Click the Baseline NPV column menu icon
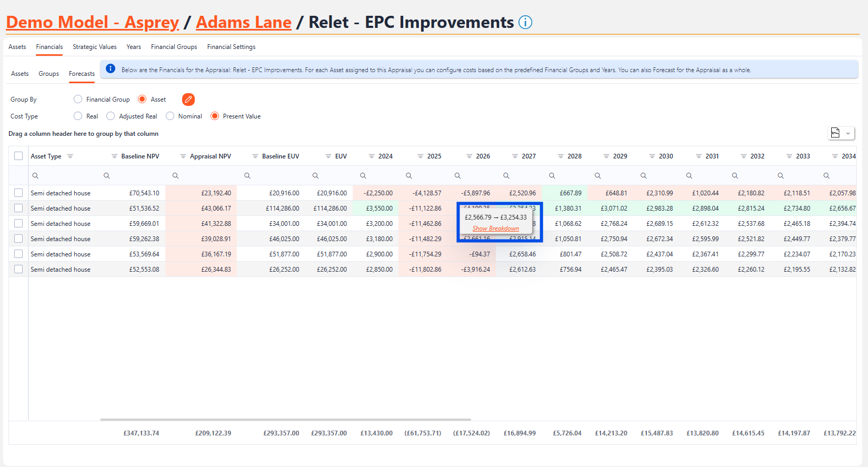The width and height of the screenshot is (868, 467). pos(114,156)
